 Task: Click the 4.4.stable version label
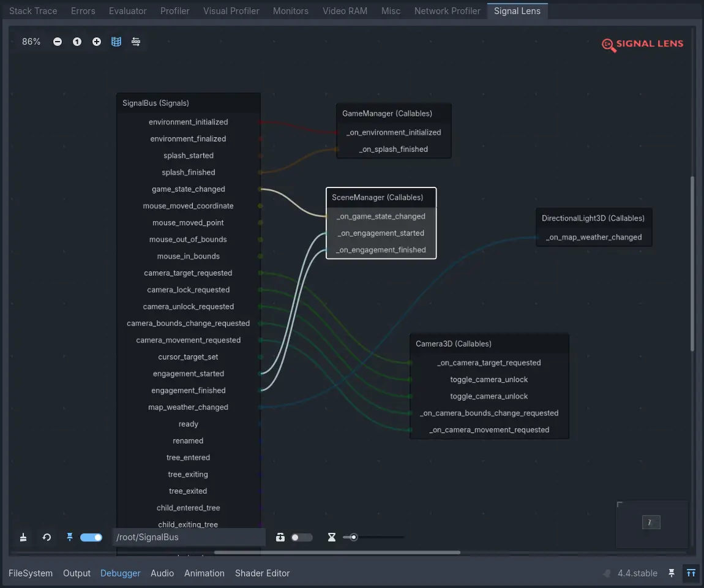pos(637,573)
